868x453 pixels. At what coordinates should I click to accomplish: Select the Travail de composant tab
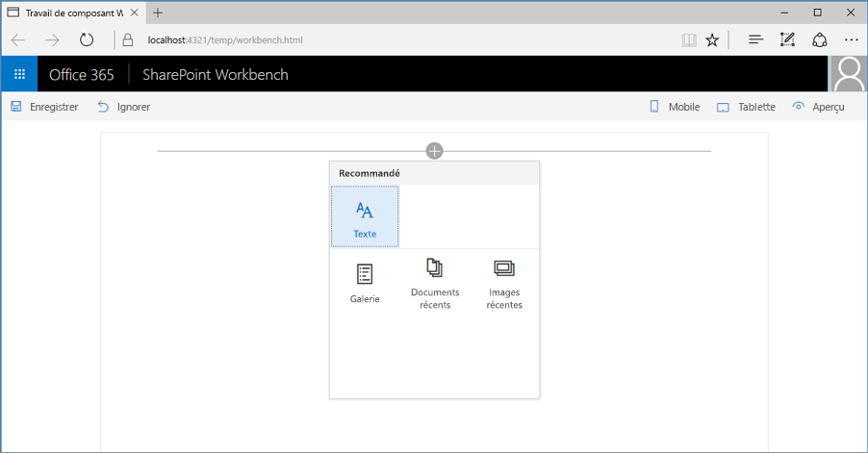pyautogui.click(x=73, y=13)
